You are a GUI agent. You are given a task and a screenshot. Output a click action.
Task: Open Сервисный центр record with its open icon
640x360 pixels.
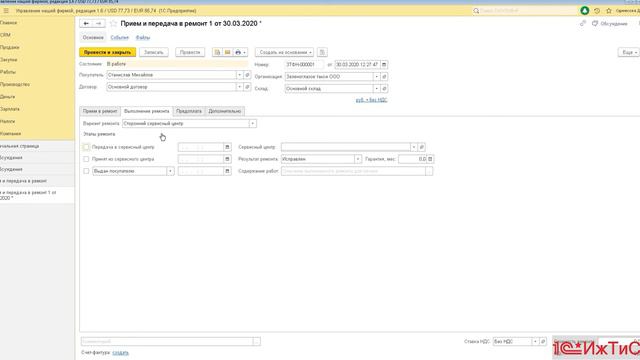[422, 147]
